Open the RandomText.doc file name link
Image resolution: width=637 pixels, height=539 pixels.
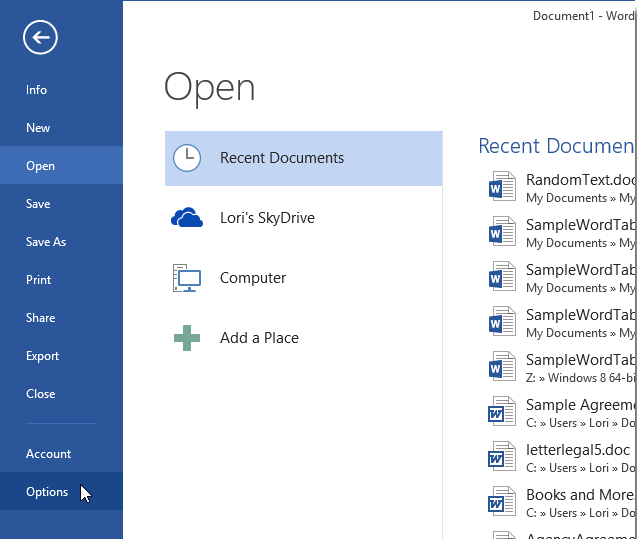pos(580,180)
